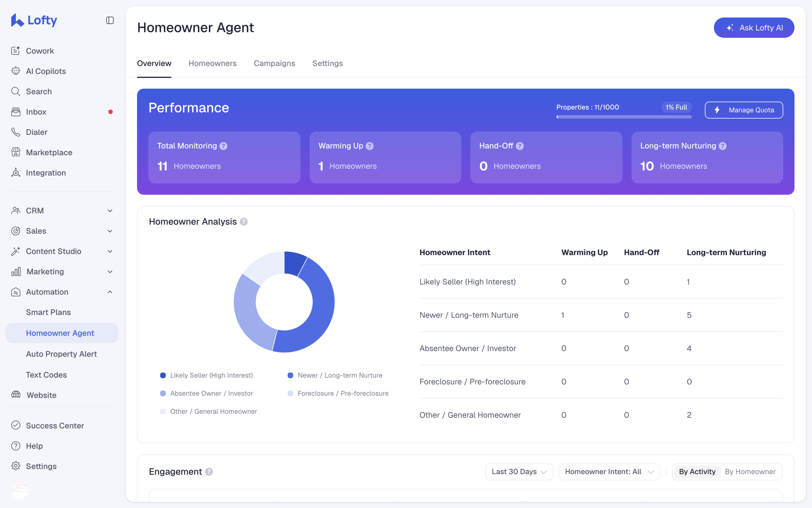
Task: Open the Dialer phone icon
Action: (16, 132)
